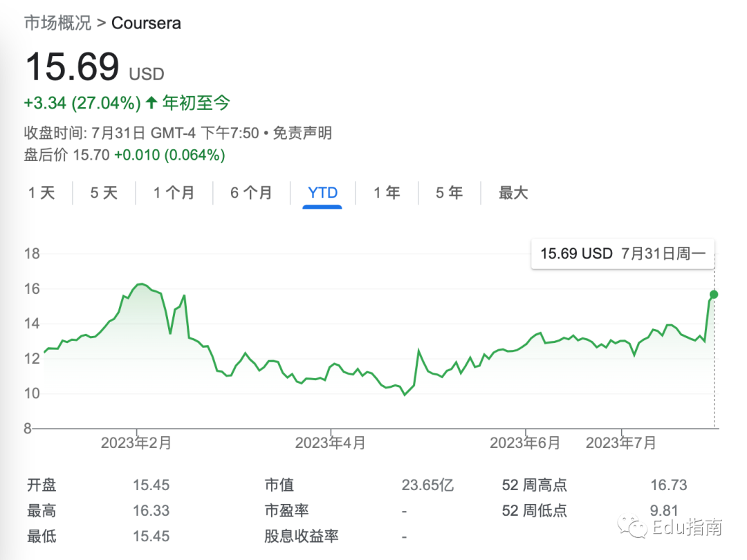Show the 1 个月 chart range
Image resolution: width=747 pixels, height=560 pixels.
tap(174, 193)
